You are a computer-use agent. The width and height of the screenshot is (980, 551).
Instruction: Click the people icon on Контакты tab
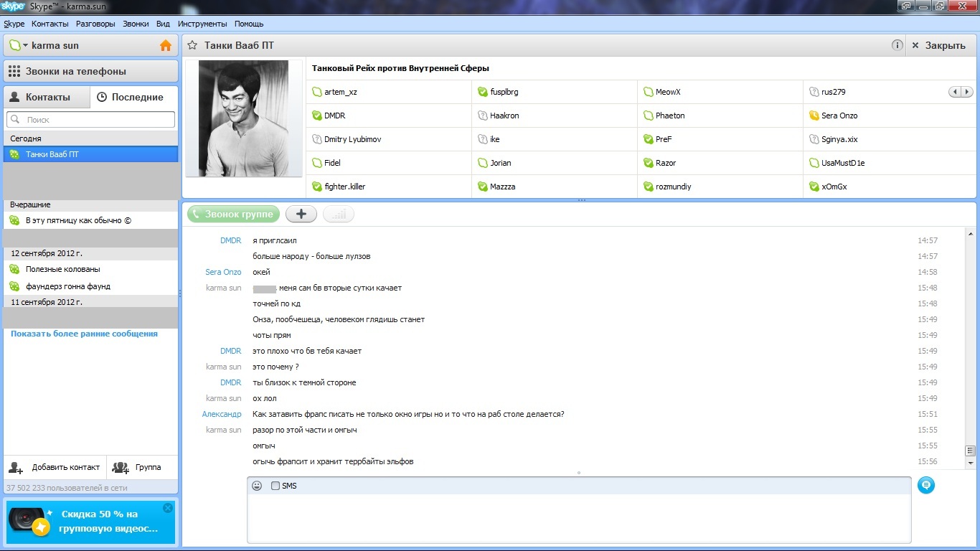[x=14, y=97]
